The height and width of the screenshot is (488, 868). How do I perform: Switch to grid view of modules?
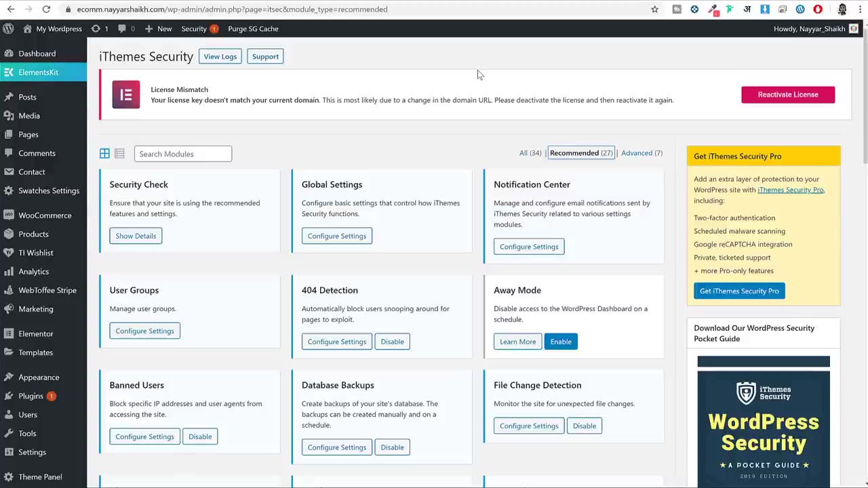104,154
